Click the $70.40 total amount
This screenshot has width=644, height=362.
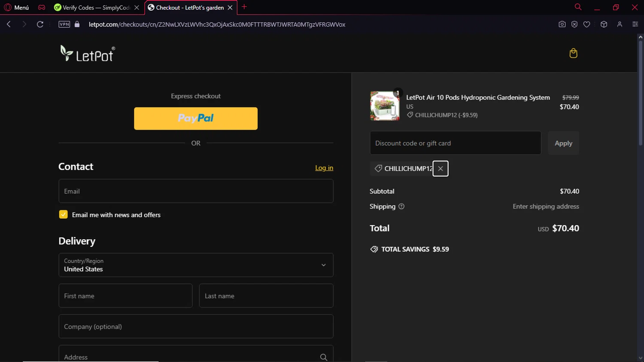[565, 228]
